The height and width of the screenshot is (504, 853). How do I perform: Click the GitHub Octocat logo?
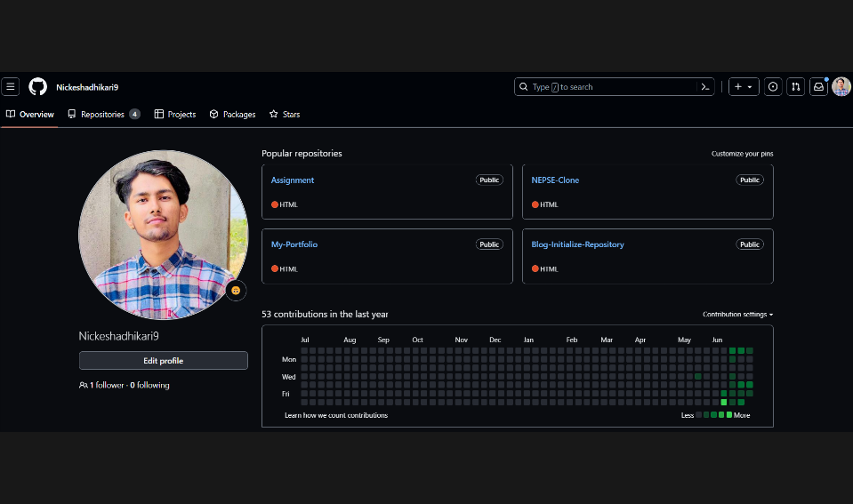pyautogui.click(x=37, y=87)
